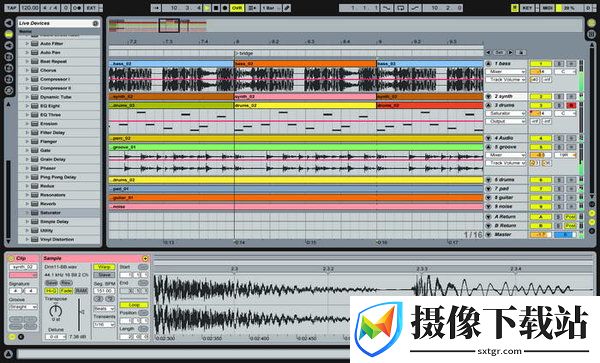The height and width of the screenshot is (363, 600).
Task: Jump to next locator arrow
Action: click(510, 52)
